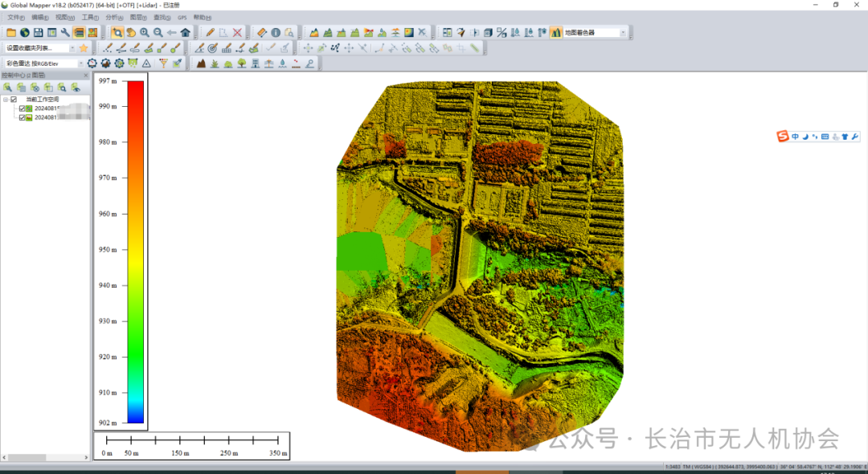Open the 图层 menu
This screenshot has width=868, height=474.
(138, 18)
